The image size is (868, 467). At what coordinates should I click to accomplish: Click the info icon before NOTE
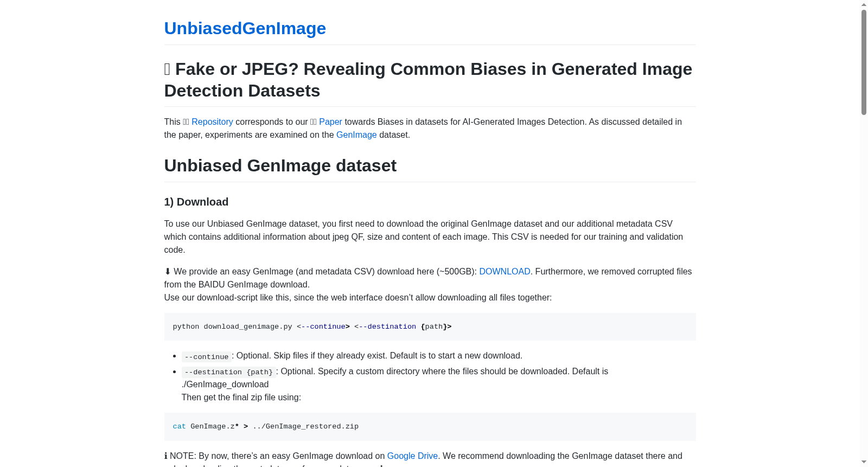(x=166, y=456)
